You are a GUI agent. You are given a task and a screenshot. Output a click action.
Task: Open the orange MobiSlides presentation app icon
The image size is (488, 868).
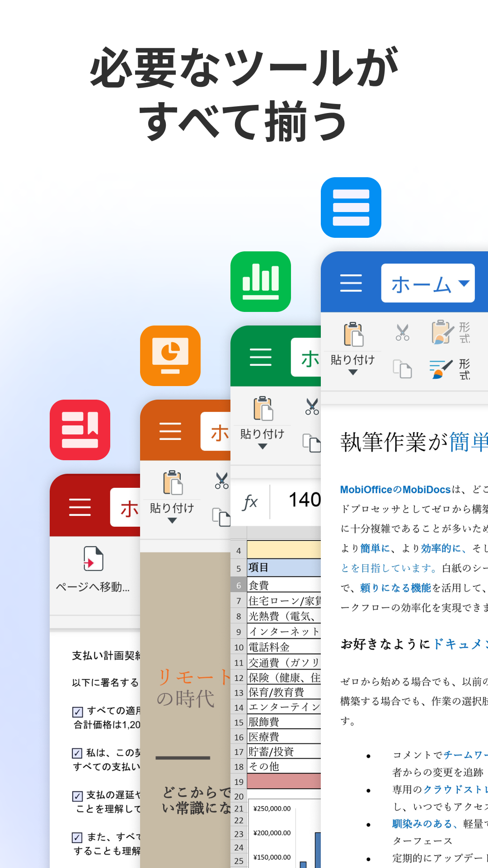[x=170, y=356]
